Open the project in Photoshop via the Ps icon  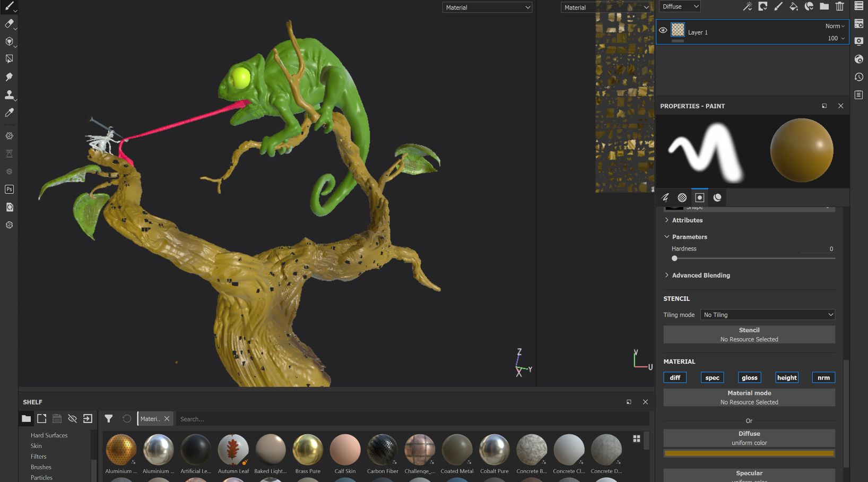(x=9, y=189)
